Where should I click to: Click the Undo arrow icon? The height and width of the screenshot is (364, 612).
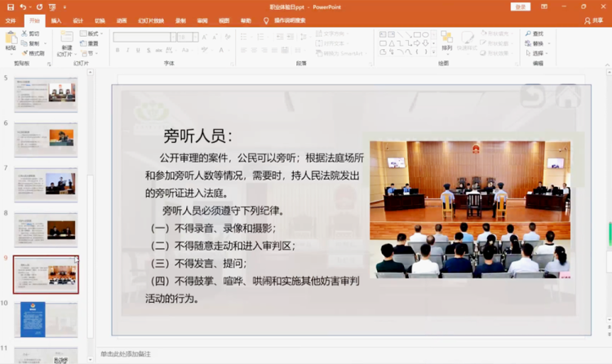tap(23, 7)
